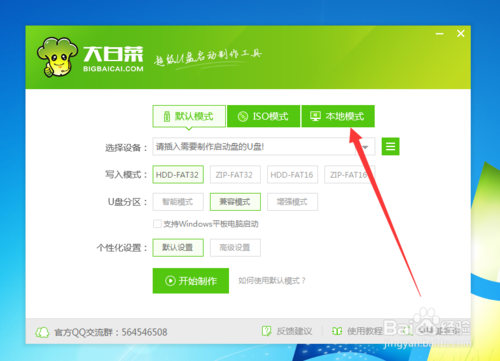This screenshot has width=500, height=361.
Task: Choose 智能模式 partition option
Action: coord(178,202)
